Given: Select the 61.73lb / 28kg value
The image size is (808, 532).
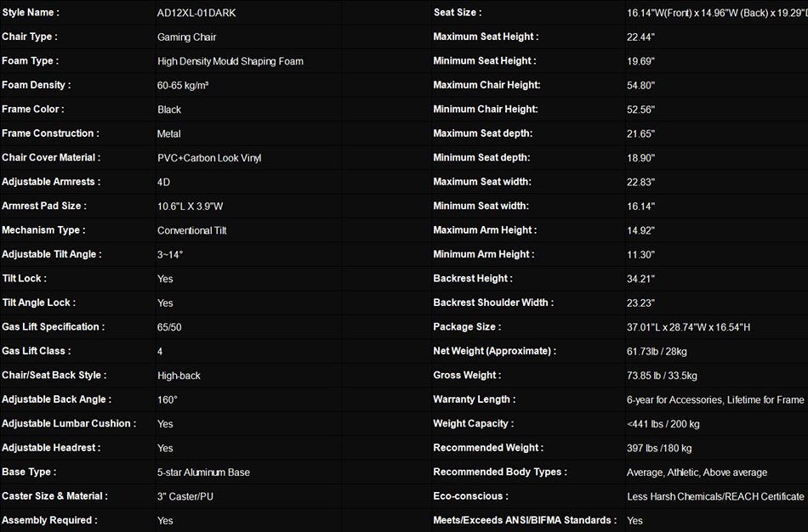Looking at the screenshot, I should (657, 352).
